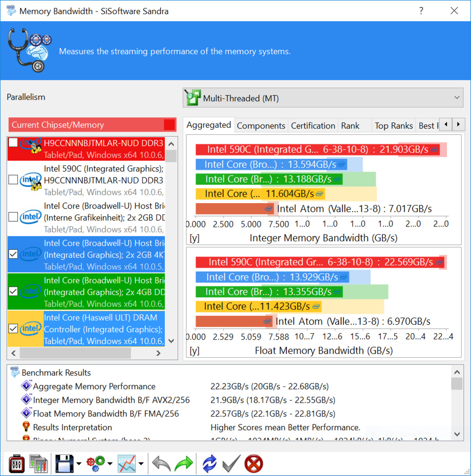Screen dimensions: 471x476
Task: Click the Benchmark Results scroll down arrow
Action: (x=457, y=434)
